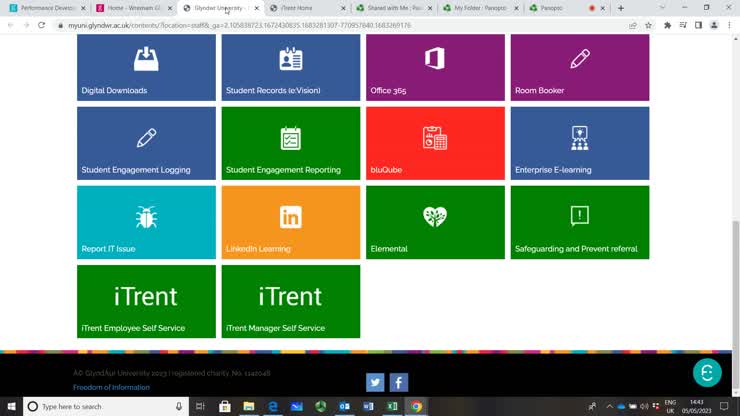Go back to previous page

tap(10, 25)
